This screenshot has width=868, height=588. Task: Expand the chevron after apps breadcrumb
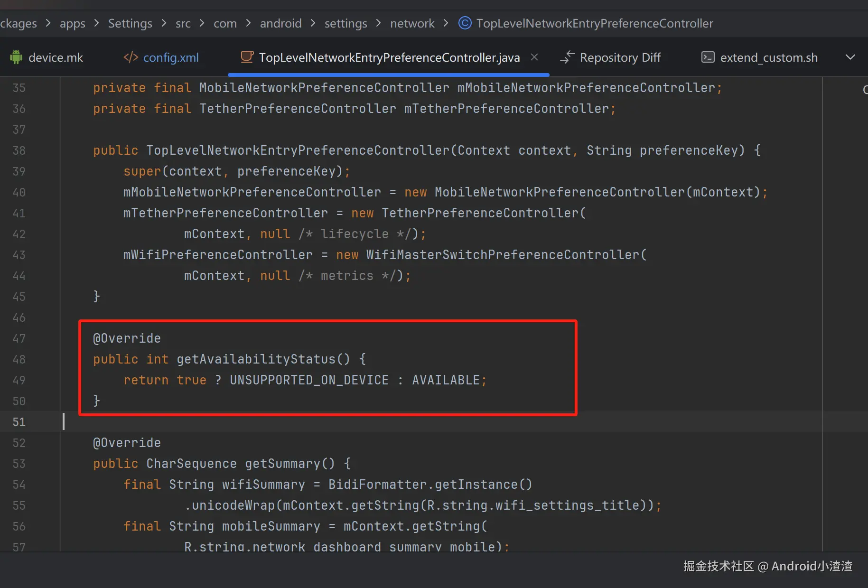tap(97, 23)
